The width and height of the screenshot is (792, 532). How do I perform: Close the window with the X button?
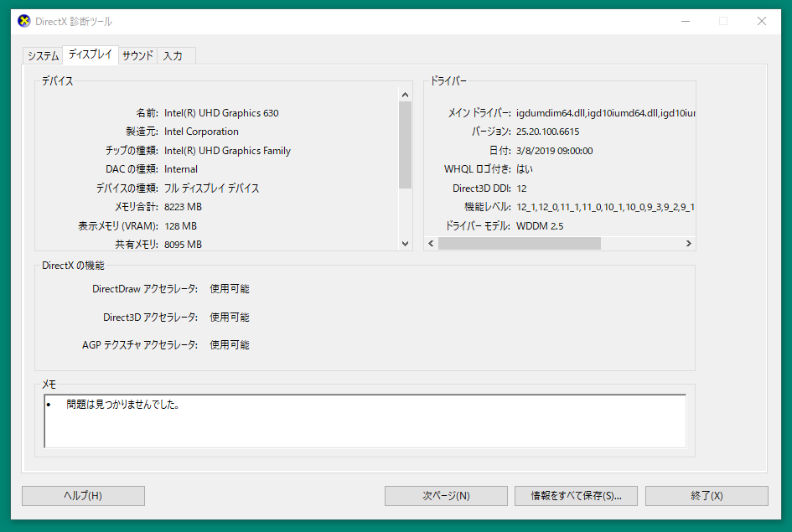[761, 22]
